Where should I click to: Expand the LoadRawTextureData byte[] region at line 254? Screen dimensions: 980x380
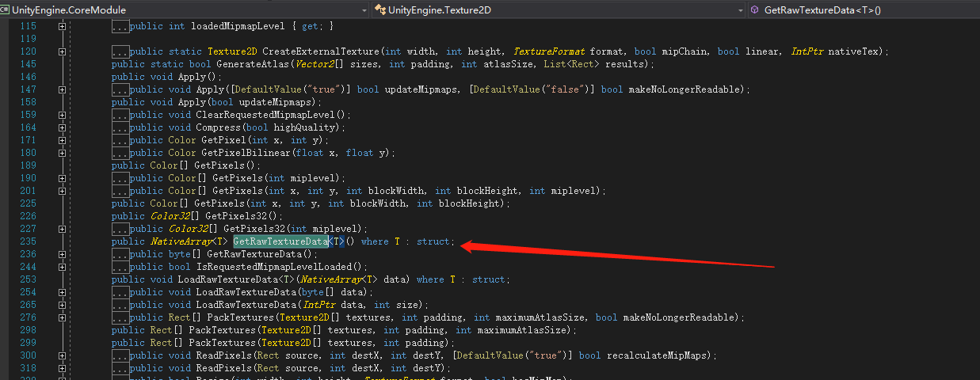coord(62,292)
